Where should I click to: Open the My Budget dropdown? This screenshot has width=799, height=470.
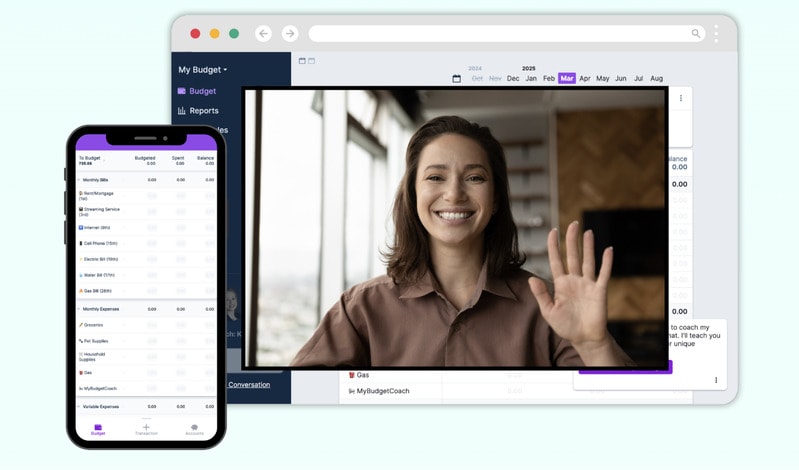[x=202, y=70]
